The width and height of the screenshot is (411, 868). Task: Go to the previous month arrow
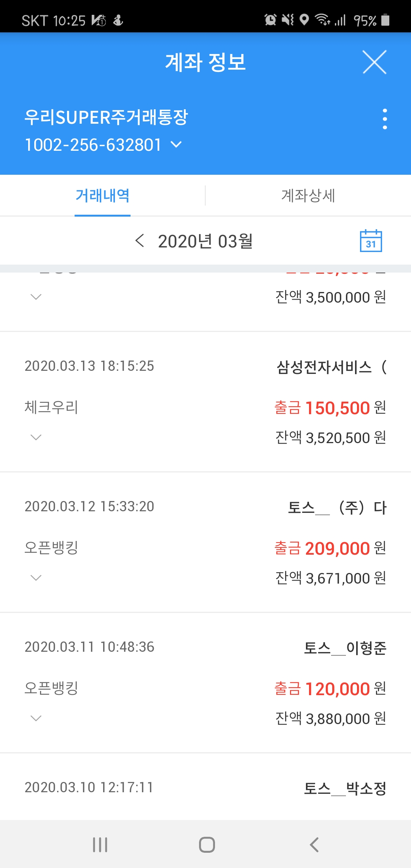pos(140,241)
